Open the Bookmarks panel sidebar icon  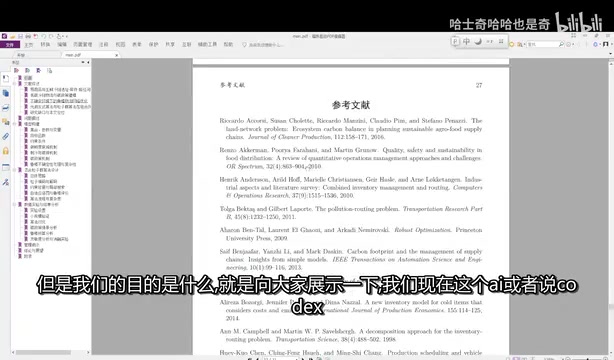click(x=5, y=78)
